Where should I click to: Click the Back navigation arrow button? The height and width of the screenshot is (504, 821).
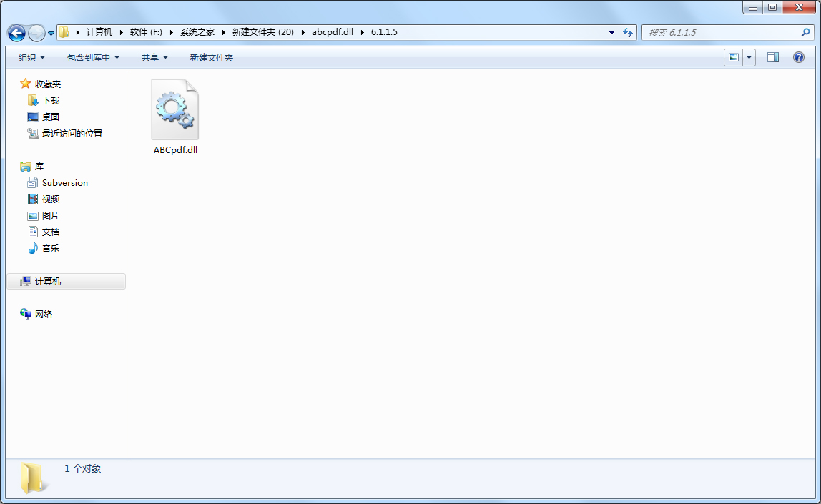click(x=16, y=33)
